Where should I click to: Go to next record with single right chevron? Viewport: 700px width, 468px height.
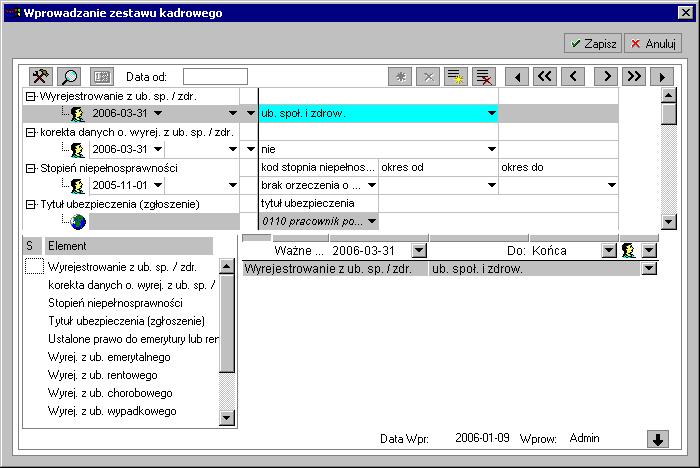click(x=606, y=77)
